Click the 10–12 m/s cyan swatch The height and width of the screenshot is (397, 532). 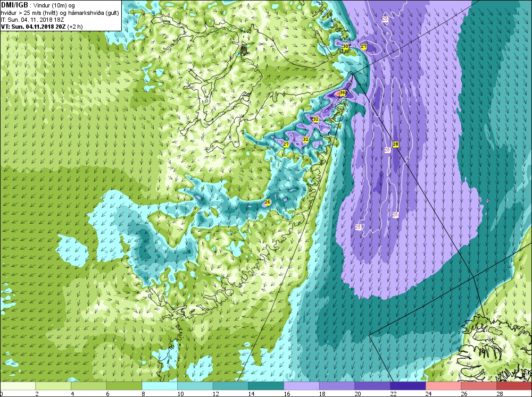tap(195, 386)
